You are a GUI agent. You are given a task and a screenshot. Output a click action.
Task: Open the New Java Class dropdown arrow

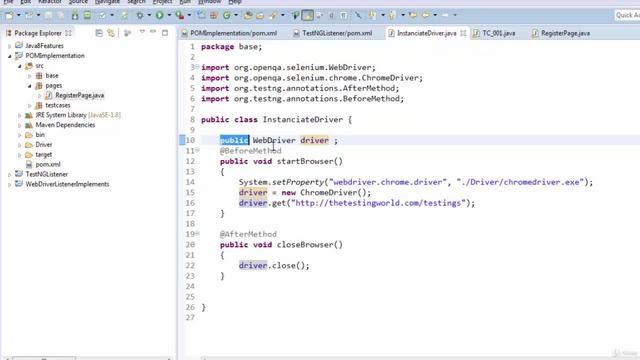(236, 16)
